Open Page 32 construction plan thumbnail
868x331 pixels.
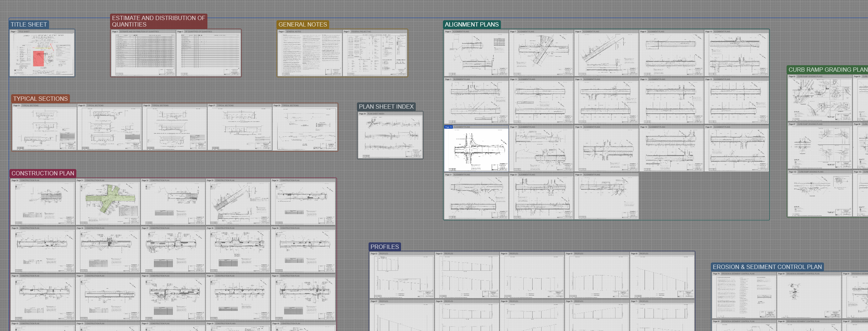(173, 202)
